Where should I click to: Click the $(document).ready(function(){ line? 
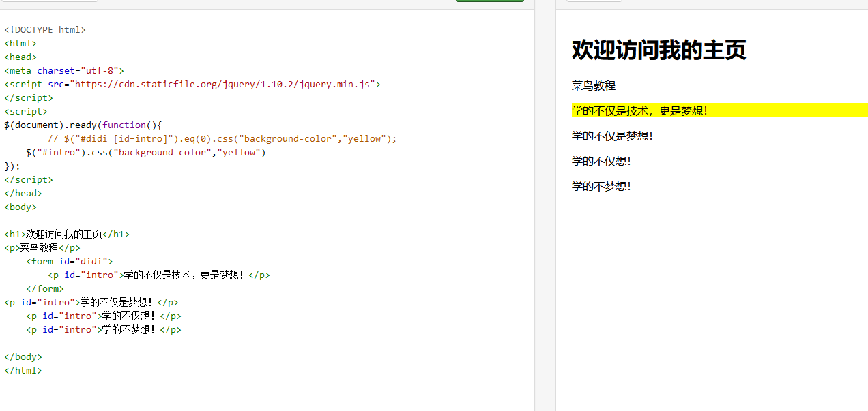(83, 125)
